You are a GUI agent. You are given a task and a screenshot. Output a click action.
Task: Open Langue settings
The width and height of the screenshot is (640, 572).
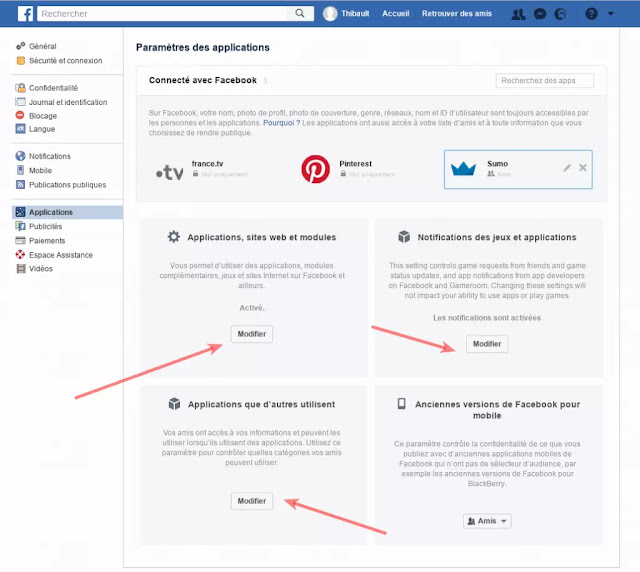coord(42,129)
